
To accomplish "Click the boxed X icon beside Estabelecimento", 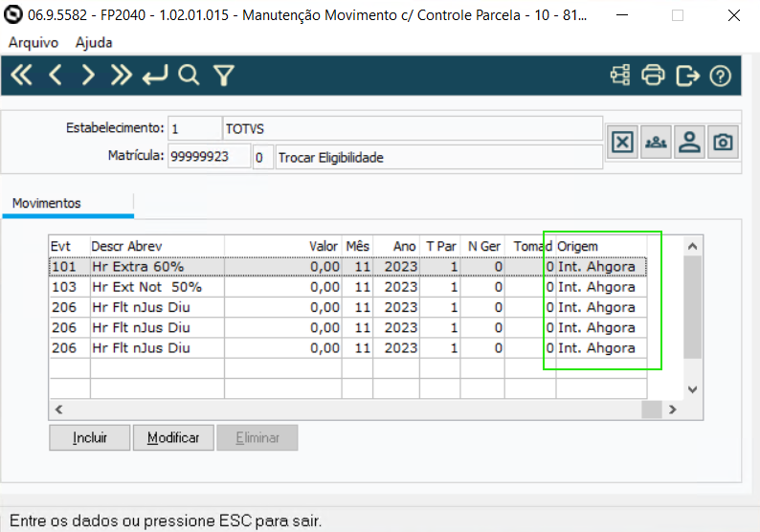I will coord(622,142).
